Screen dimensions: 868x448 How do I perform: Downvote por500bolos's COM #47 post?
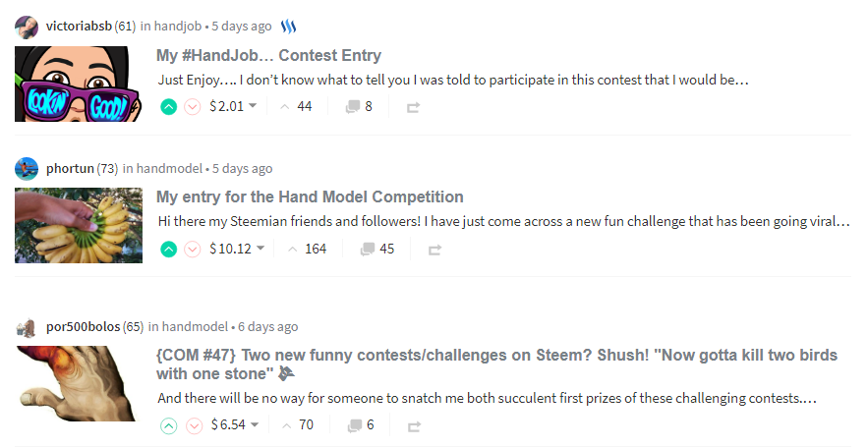tap(194, 425)
